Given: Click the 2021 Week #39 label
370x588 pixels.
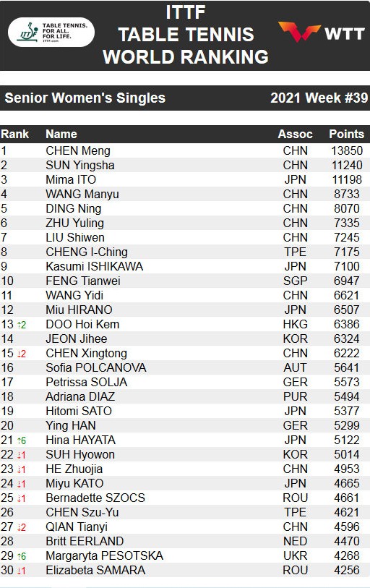Looking at the screenshot, I should (319, 98).
